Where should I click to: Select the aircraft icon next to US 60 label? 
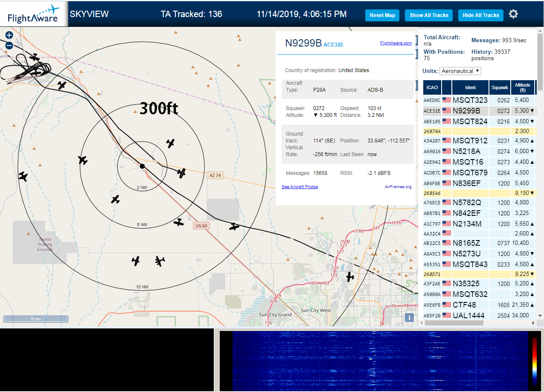[x=179, y=222]
